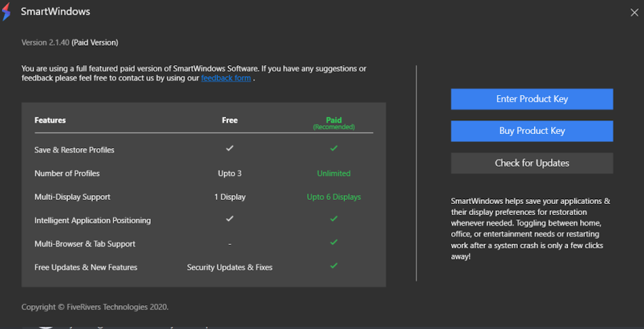Image resolution: width=644 pixels, height=329 pixels.
Task: Click the Free checkmark for Intelligent Application Positioning
Action: point(230,219)
